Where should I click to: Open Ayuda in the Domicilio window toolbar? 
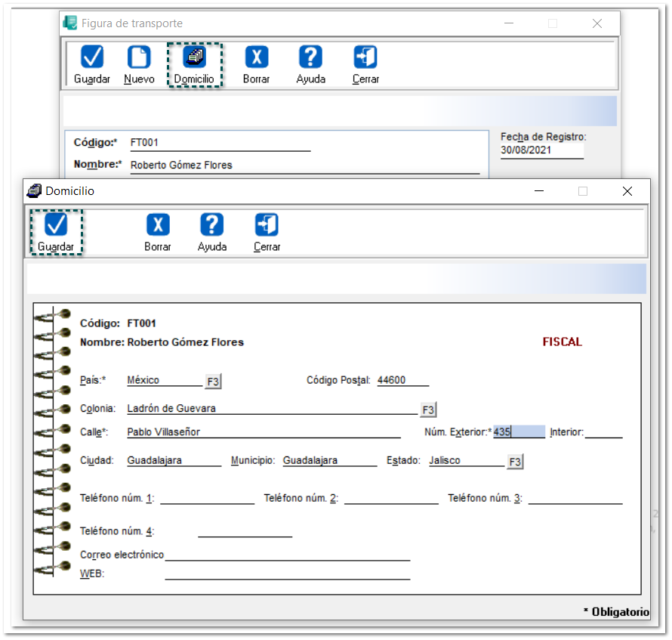coord(211,232)
